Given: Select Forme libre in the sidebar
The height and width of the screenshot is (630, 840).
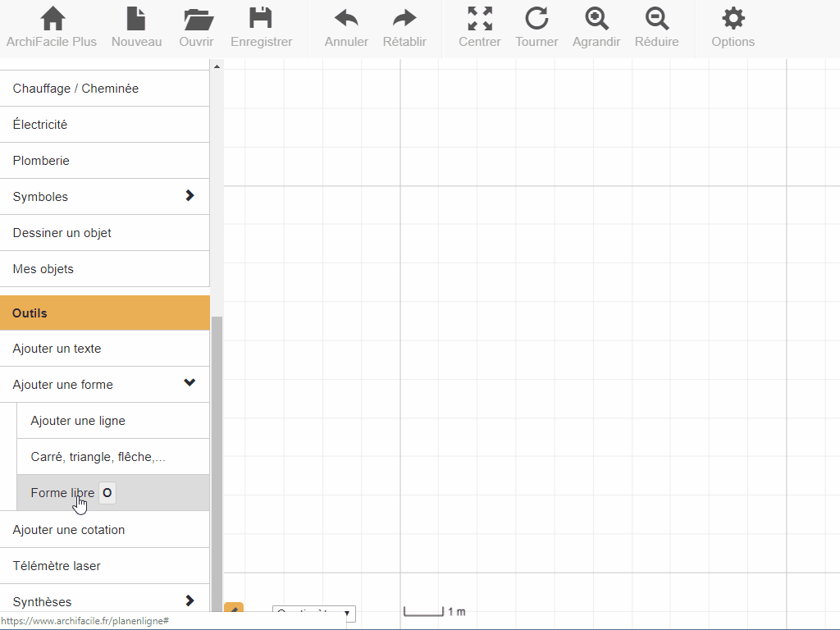Looking at the screenshot, I should point(62,493).
